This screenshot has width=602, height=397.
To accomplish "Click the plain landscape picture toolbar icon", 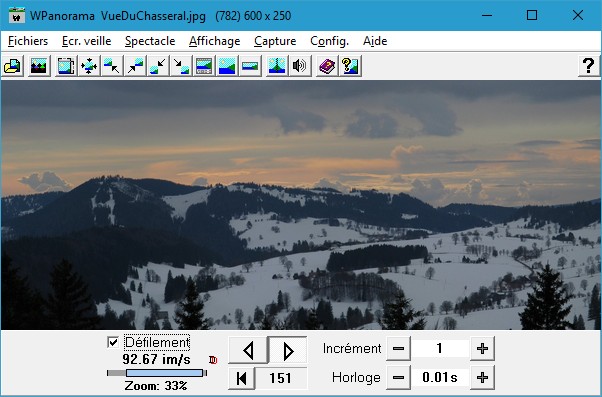I will pyautogui.click(x=227, y=66).
